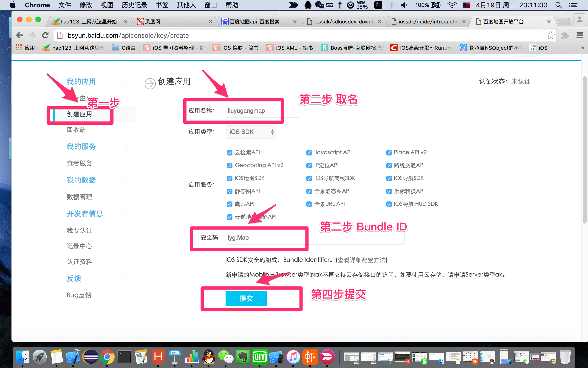
Task: Click the Chrome profile person icon
Action: point(580,20)
